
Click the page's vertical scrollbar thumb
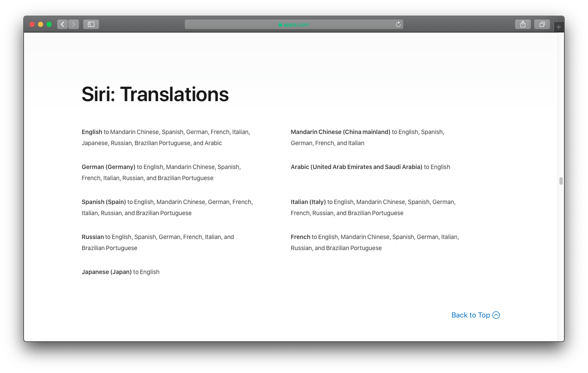(x=561, y=181)
